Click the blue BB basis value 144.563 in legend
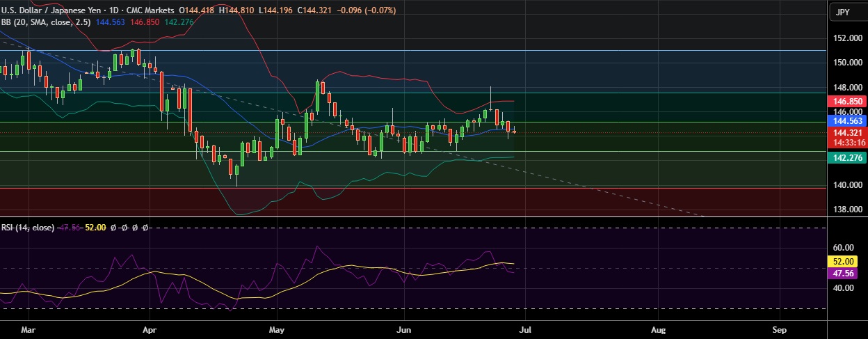The height and width of the screenshot is (339, 868). click(x=109, y=22)
